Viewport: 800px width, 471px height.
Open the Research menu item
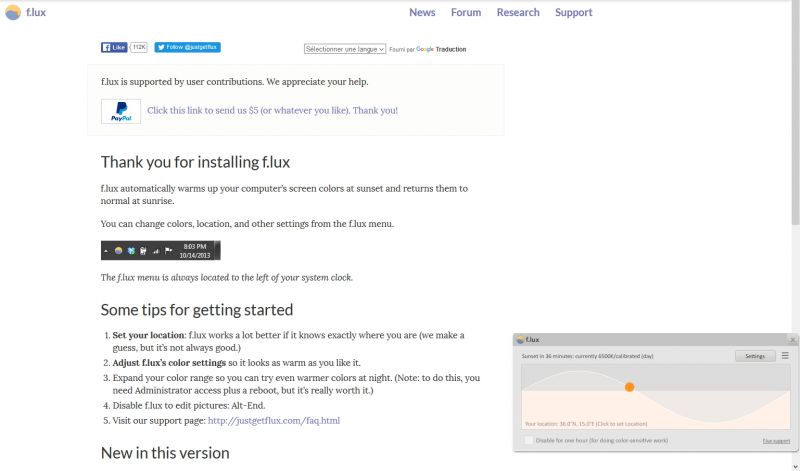click(518, 12)
